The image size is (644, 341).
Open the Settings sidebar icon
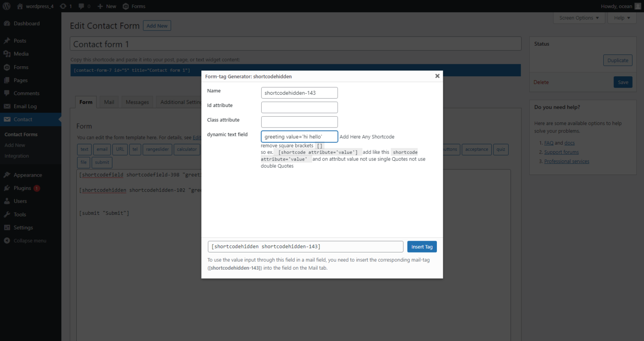click(x=7, y=227)
